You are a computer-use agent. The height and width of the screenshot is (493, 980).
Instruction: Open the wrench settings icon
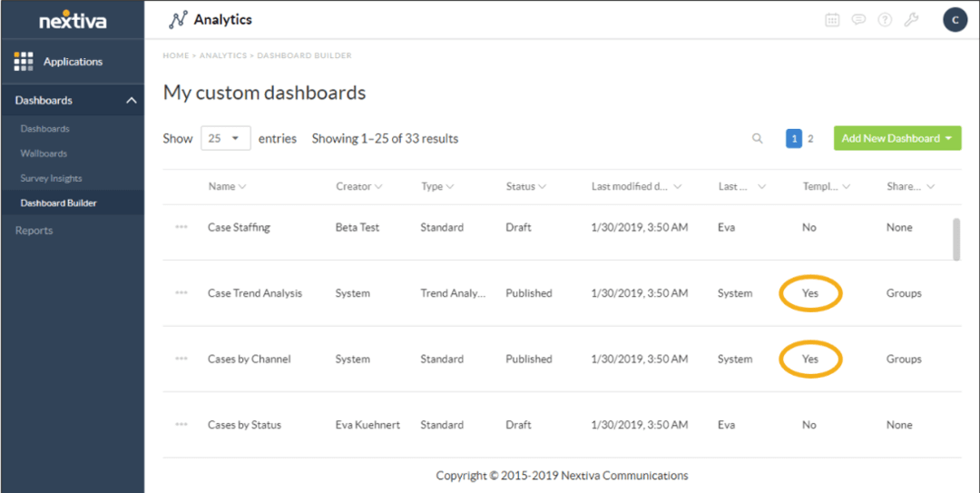click(x=912, y=20)
